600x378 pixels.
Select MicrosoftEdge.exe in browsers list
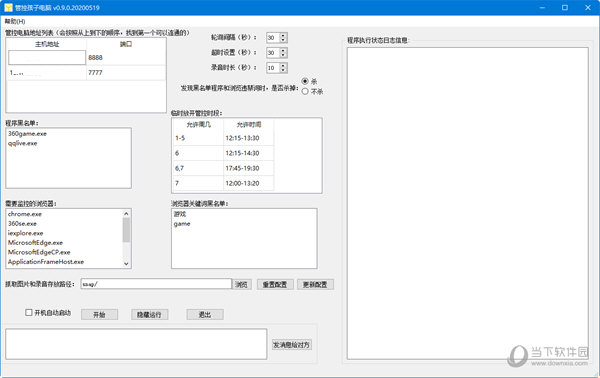coord(35,243)
